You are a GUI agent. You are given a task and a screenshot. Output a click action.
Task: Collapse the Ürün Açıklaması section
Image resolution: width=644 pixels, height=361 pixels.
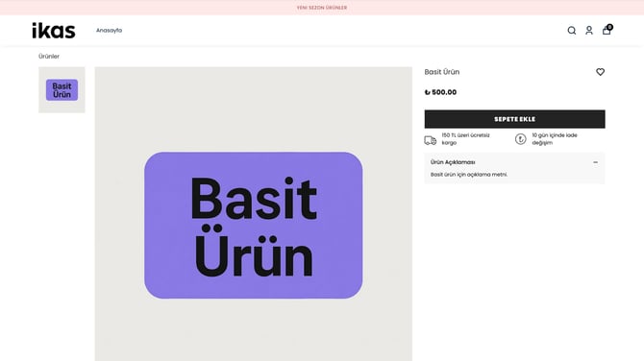click(x=595, y=162)
